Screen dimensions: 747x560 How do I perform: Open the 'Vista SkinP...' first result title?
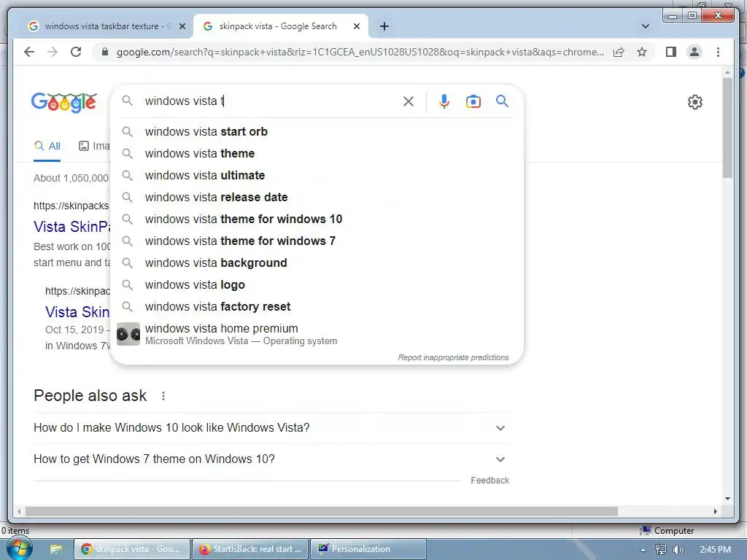pyautogui.click(x=71, y=227)
